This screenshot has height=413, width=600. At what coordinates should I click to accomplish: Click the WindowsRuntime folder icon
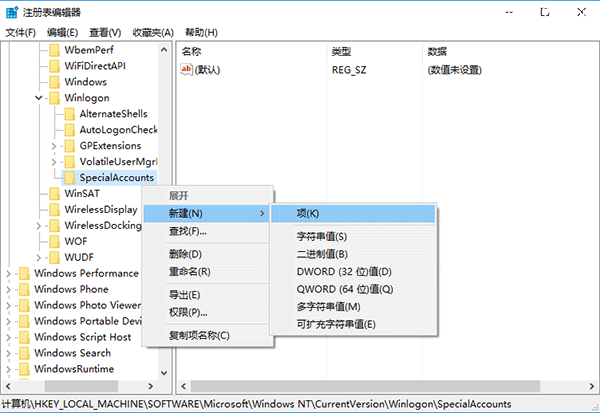click(x=24, y=369)
